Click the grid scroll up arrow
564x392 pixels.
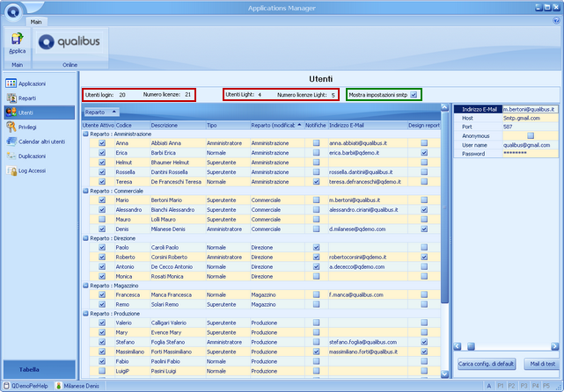(x=444, y=107)
